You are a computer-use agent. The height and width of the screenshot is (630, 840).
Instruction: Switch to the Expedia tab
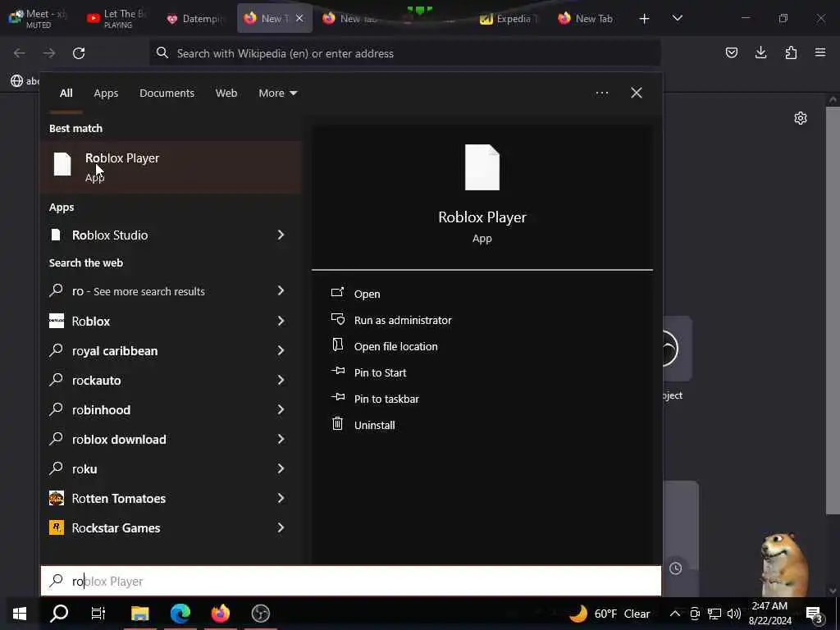pos(509,19)
